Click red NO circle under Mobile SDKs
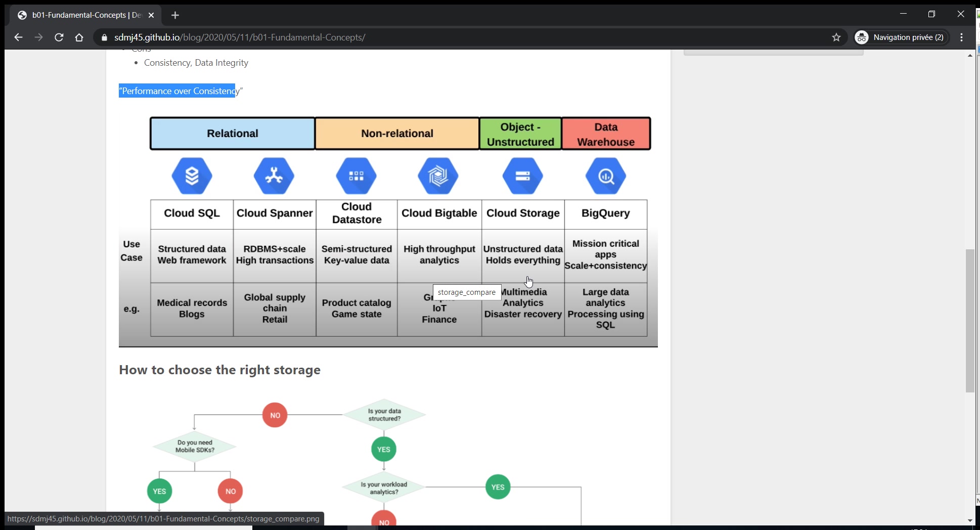Viewport: 980px width, 530px height. coord(231,491)
